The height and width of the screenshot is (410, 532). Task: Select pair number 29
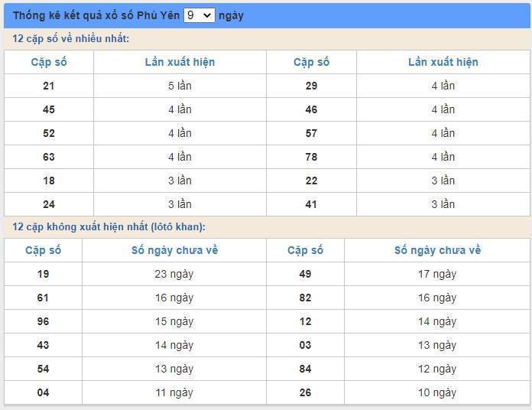pyautogui.click(x=311, y=86)
